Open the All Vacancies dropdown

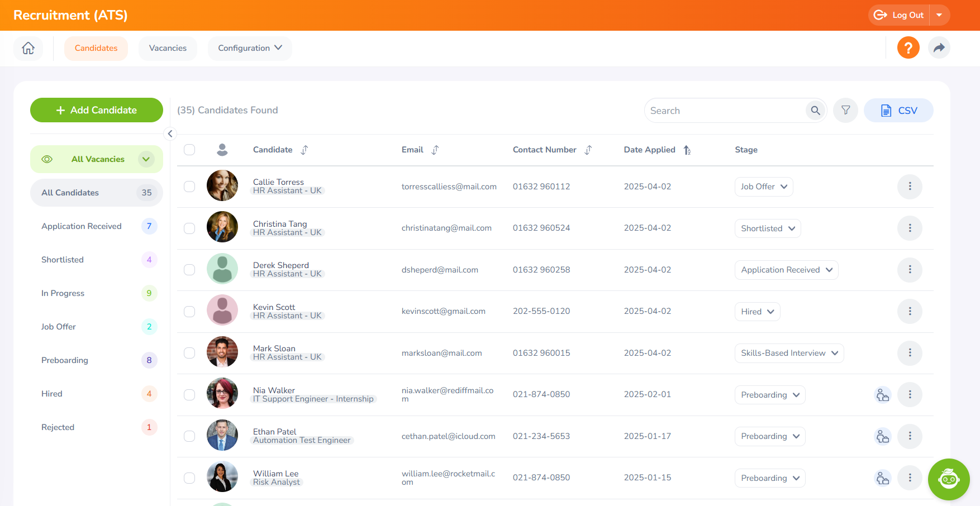[146, 159]
